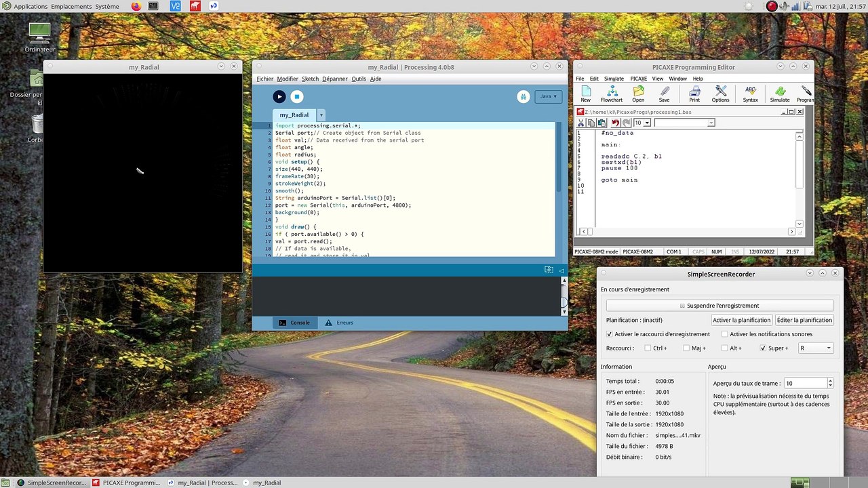Viewport: 868px width, 488px height.
Task: Open the View menu in PICAXE editor
Action: tap(658, 79)
